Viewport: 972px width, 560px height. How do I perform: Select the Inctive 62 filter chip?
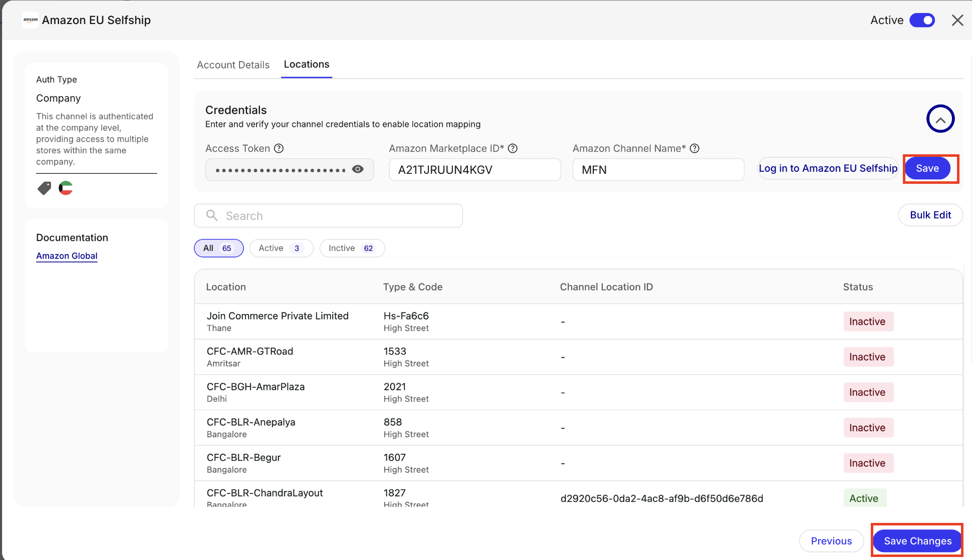tap(352, 248)
